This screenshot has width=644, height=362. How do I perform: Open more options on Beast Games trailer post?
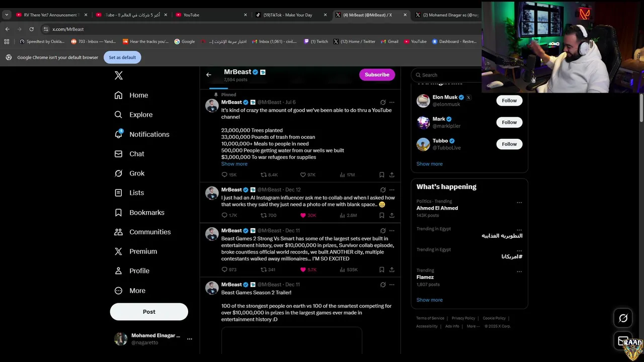(392, 285)
